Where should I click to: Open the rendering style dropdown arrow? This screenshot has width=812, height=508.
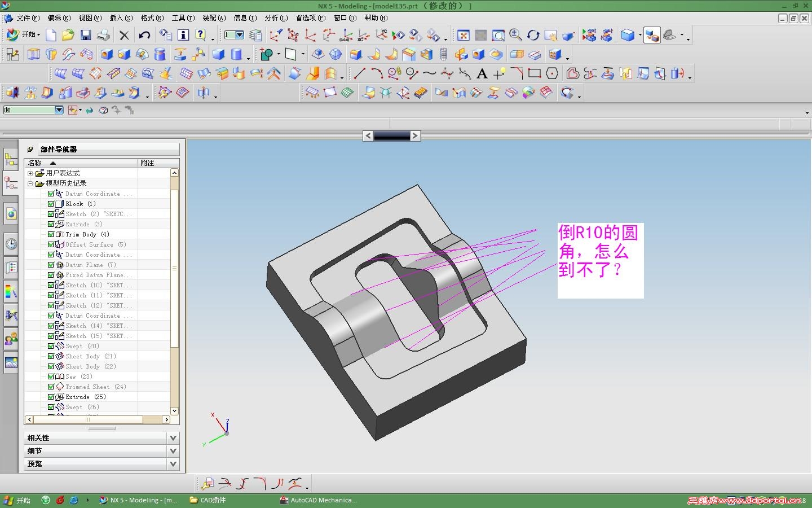pyautogui.click(x=640, y=36)
